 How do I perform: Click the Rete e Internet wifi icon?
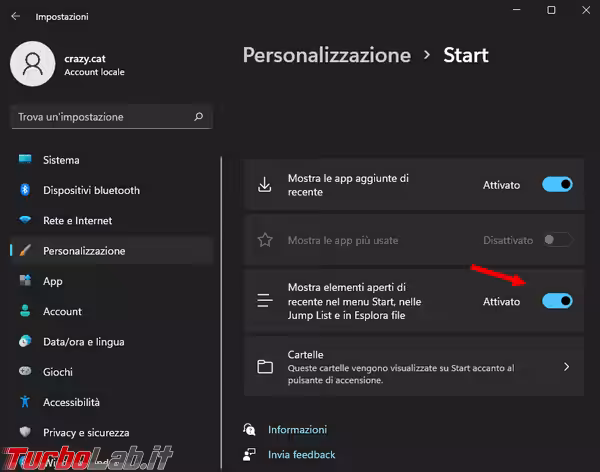point(25,220)
